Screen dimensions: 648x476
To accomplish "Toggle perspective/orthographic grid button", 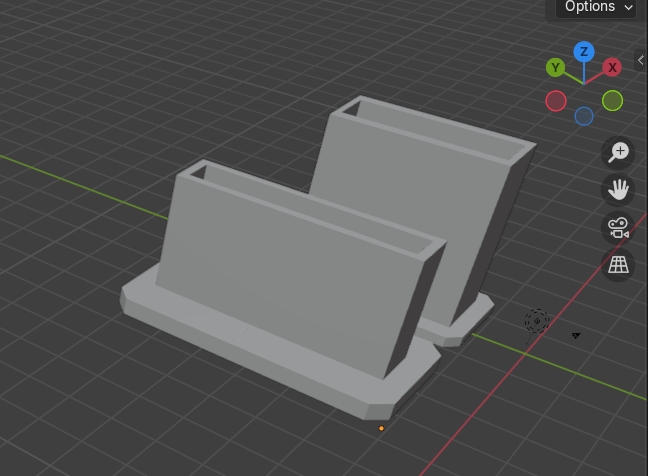I will click(x=618, y=265).
